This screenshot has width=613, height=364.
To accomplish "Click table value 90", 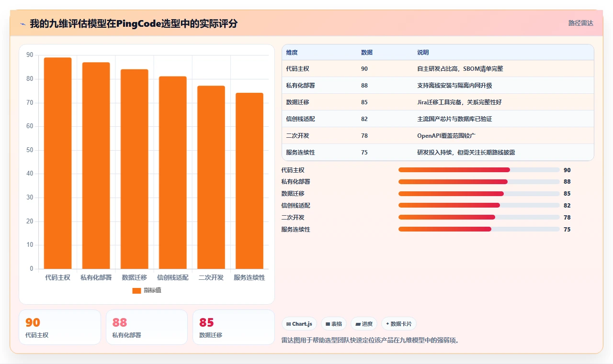I will coord(364,69).
